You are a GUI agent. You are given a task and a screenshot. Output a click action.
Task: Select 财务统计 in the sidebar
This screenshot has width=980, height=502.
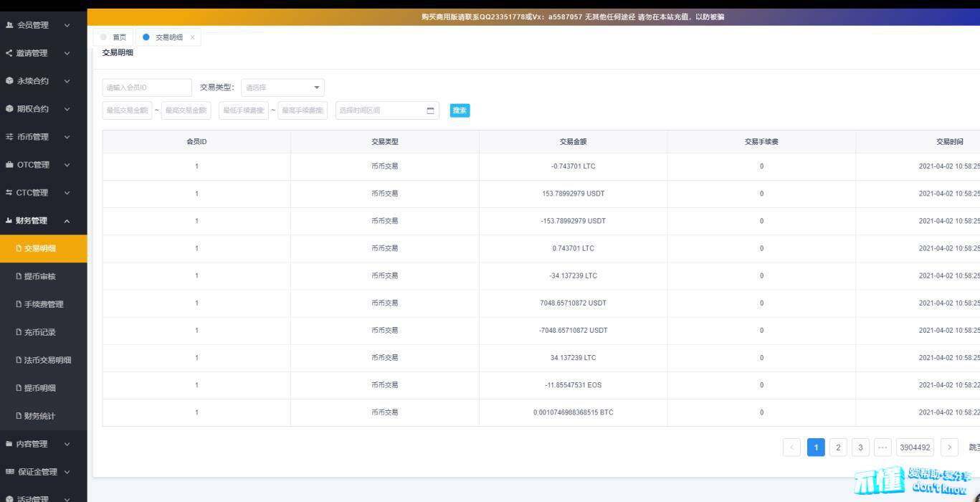point(40,416)
